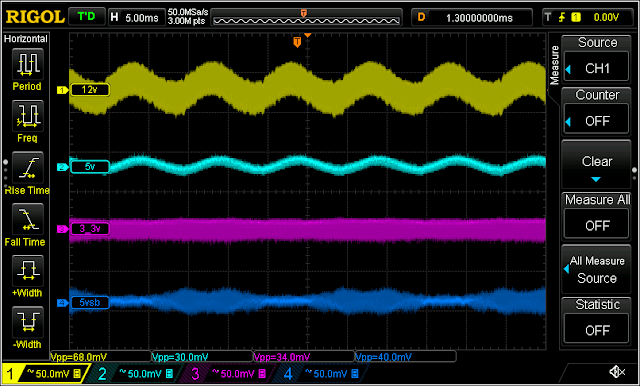Select the Period measurement icon
This screenshot has width=640, height=386.
(x=27, y=64)
